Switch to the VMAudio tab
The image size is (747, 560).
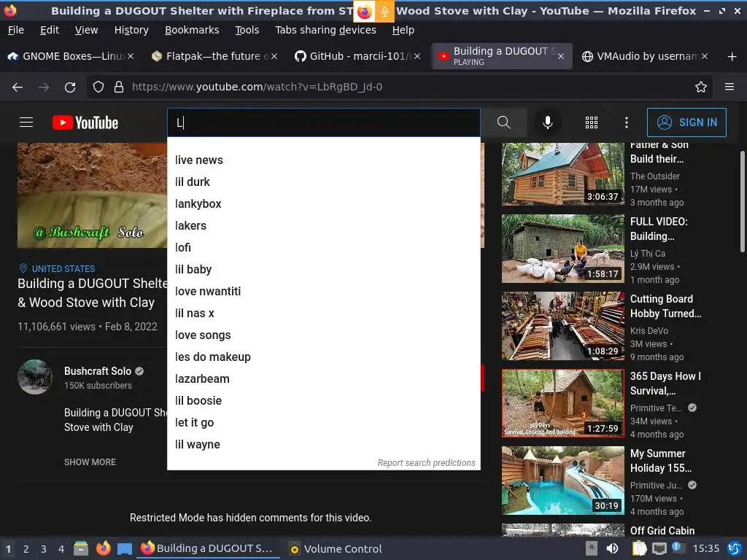pos(644,56)
